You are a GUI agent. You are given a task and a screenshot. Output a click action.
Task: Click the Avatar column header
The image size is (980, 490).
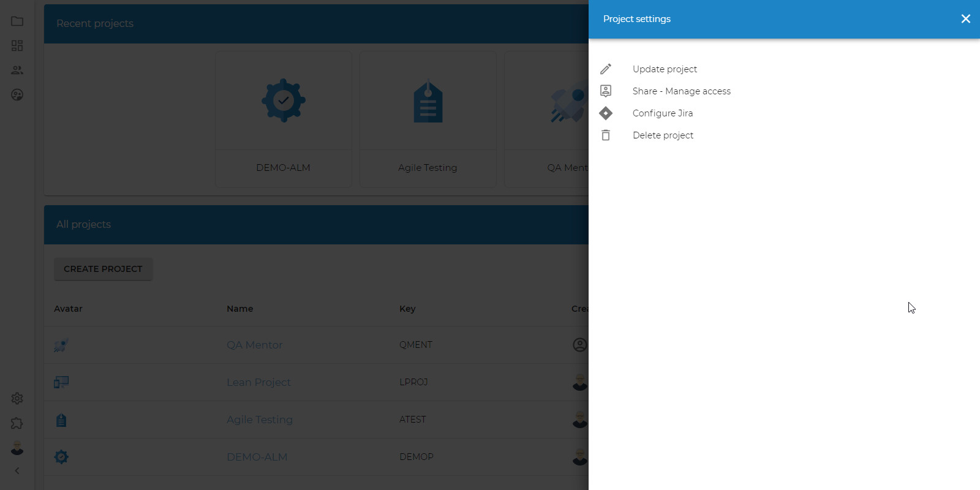(x=68, y=309)
